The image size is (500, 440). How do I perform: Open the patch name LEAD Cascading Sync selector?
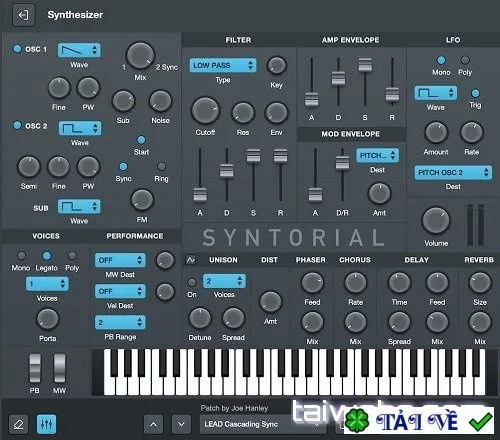coord(263,424)
